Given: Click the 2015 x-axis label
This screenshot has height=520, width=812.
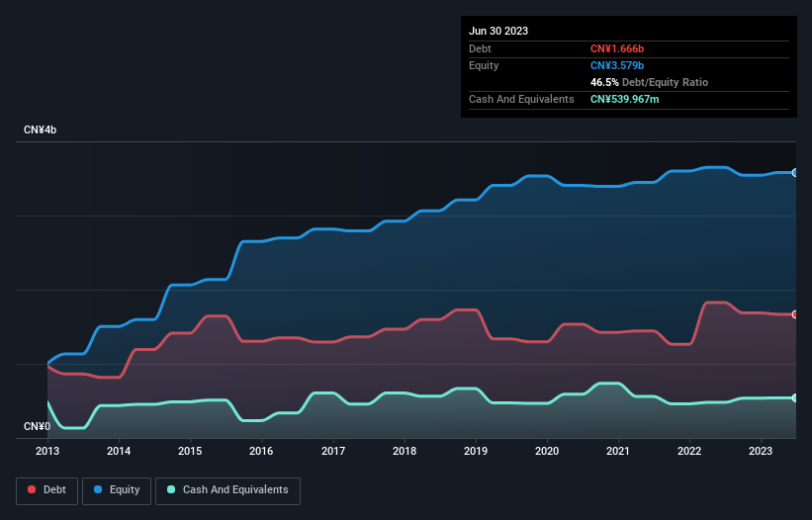Looking at the screenshot, I should [x=190, y=451].
